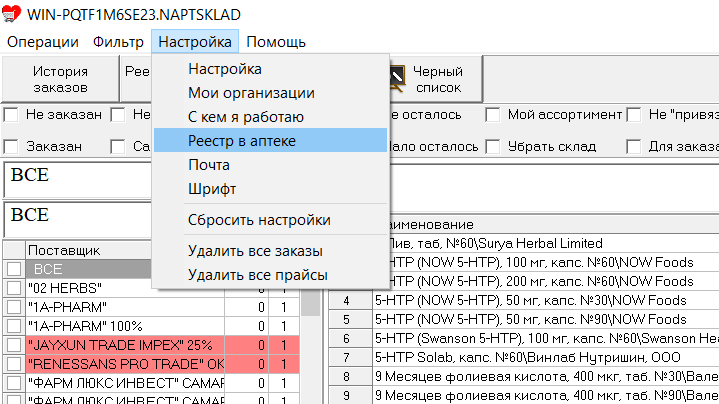Click Черный список toolbar button
719x404 pixels.
click(436, 79)
